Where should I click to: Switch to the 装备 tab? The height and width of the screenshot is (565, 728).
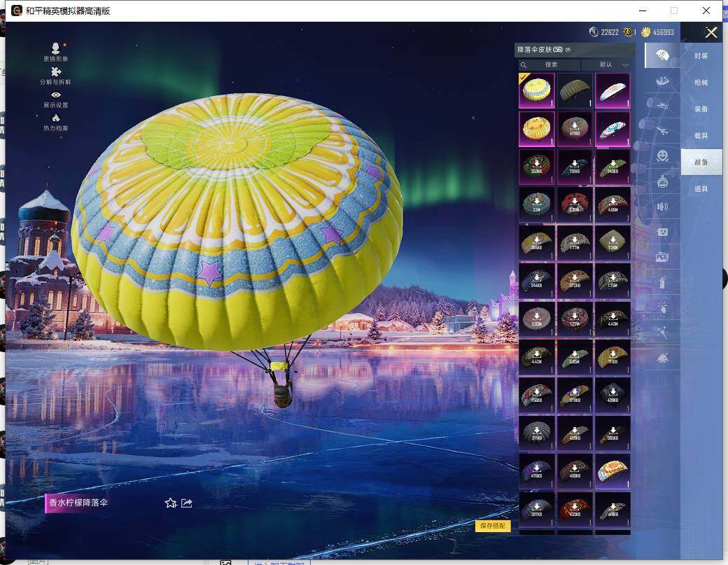701,109
